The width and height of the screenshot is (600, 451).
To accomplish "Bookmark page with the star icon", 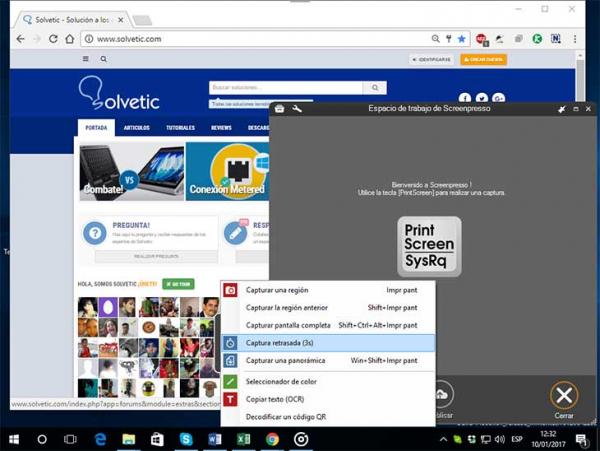I will (461, 39).
